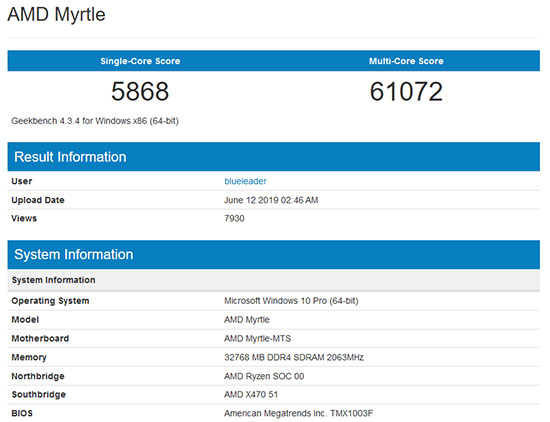Screen dimensions: 550x422
Task: Select the memory value 32768 MB DDR4 SDRAM
Action: [x=294, y=357]
